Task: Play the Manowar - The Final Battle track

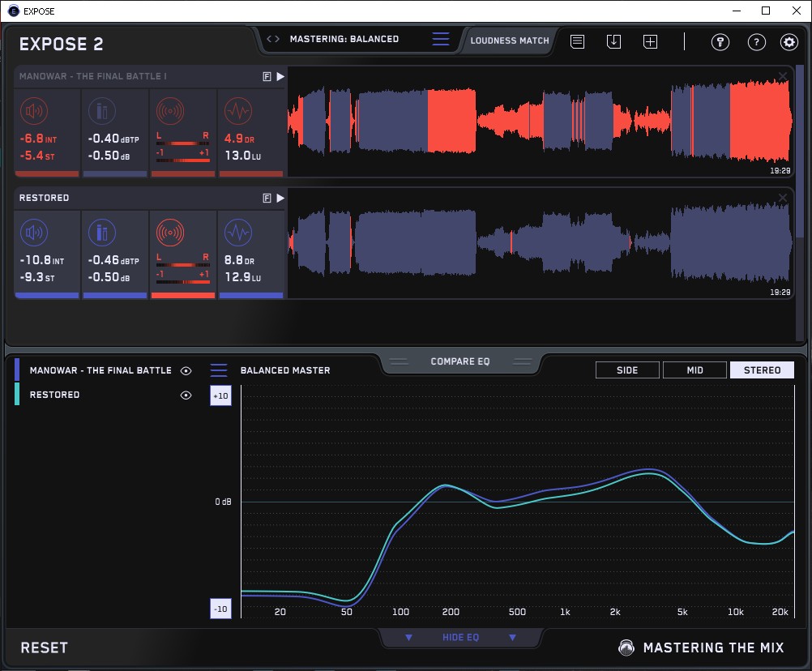Action: 280,76
